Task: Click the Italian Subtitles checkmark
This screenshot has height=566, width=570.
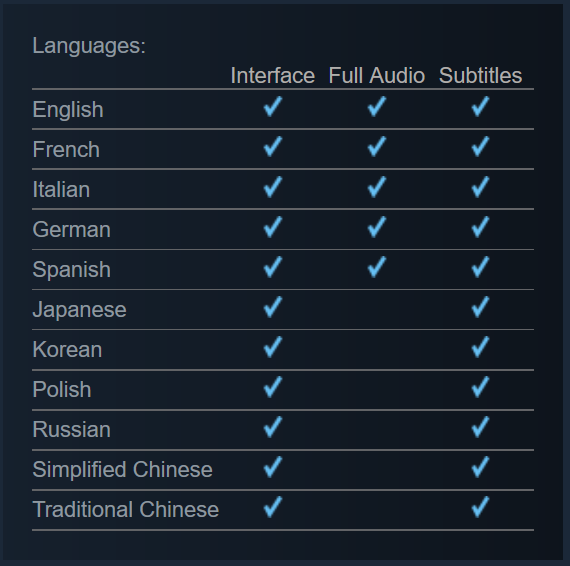Action: click(x=480, y=187)
